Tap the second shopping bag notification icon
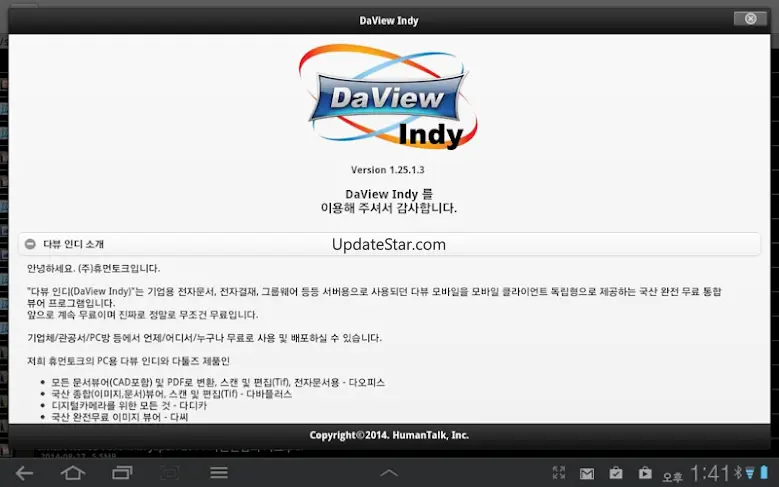The width and height of the screenshot is (779, 487). 645,473
